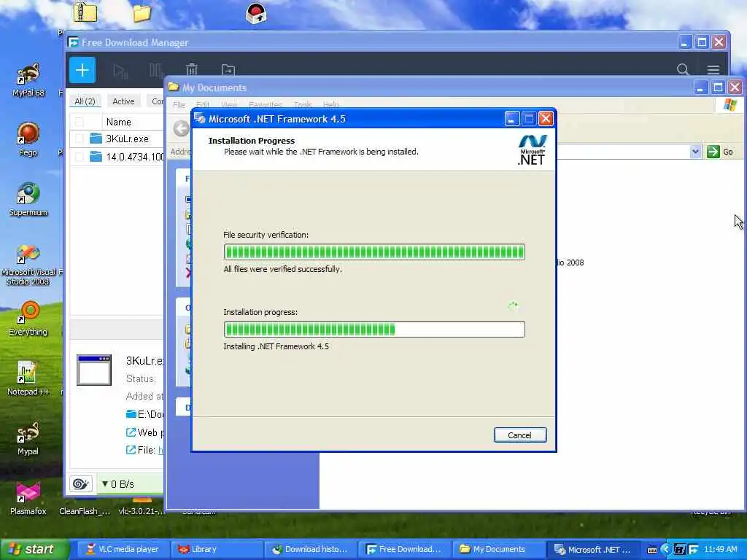Toggle snail speed-limit mode in Download Manager
The height and width of the screenshot is (560, 747).
click(x=80, y=484)
